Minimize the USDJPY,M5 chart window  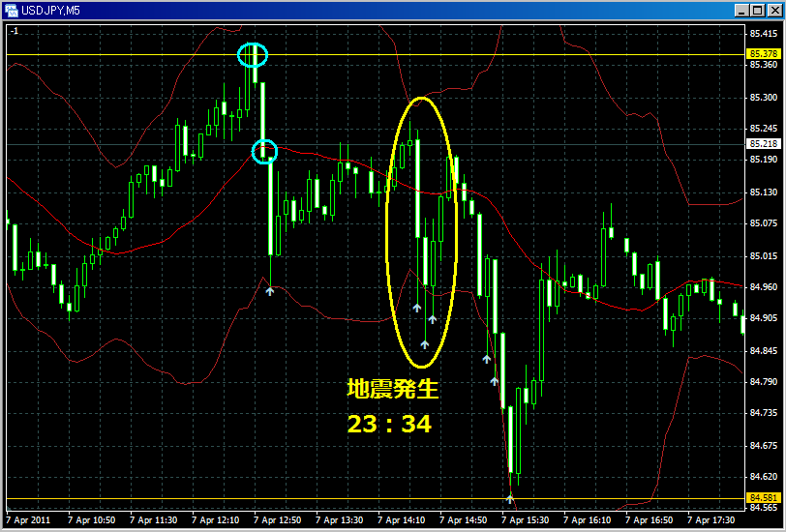tap(741, 10)
